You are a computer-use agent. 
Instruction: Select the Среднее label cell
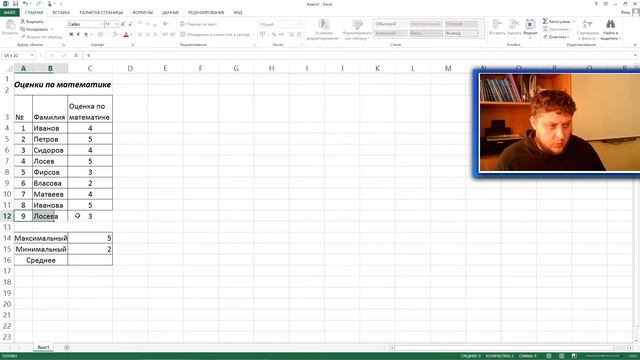(41, 260)
